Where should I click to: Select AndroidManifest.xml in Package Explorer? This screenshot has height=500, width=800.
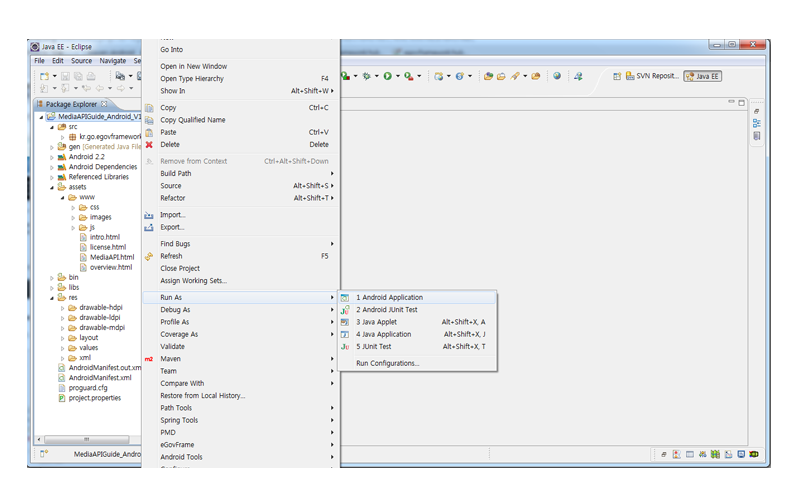coord(92,378)
